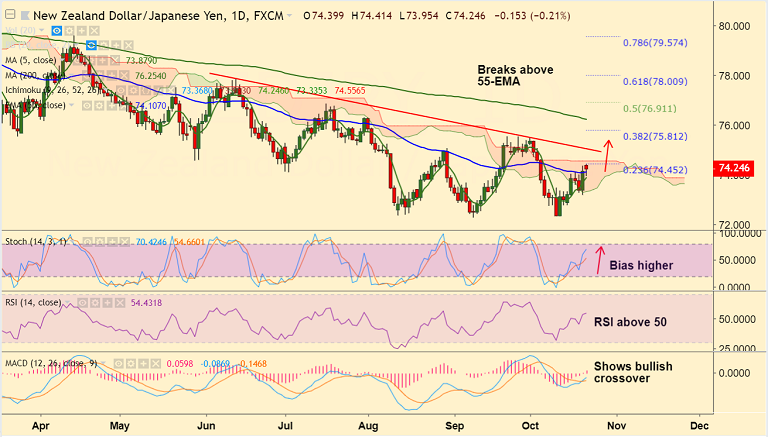Screen dimensions: 768x437
Task: Remove the Vol (20) indicator with X
Action: click(x=94, y=31)
